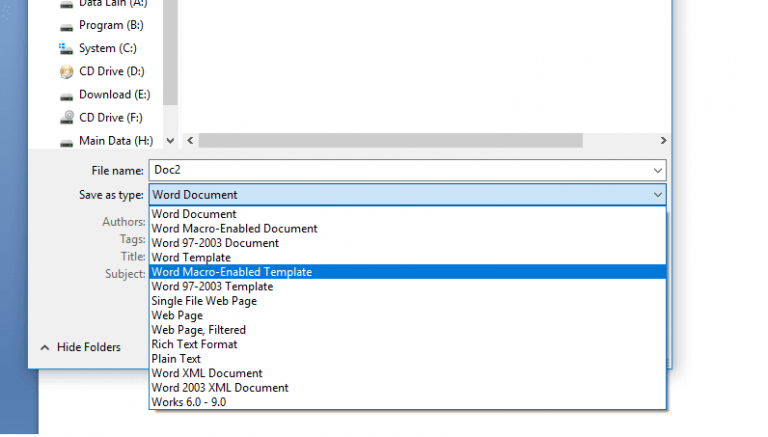768x437 pixels.
Task: Choose Word 97-2003 Template format
Action: pos(408,287)
